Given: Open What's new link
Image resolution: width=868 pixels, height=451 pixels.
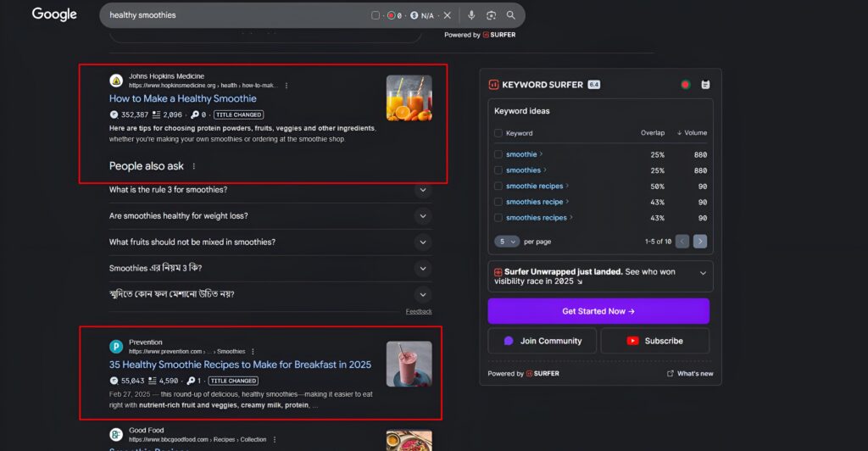Looking at the screenshot, I should tap(690, 374).
